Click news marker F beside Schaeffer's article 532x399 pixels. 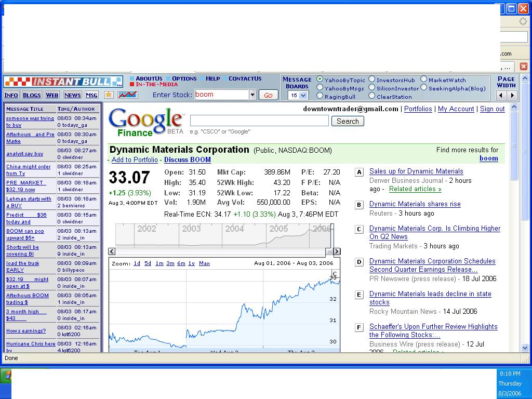pyautogui.click(x=359, y=327)
